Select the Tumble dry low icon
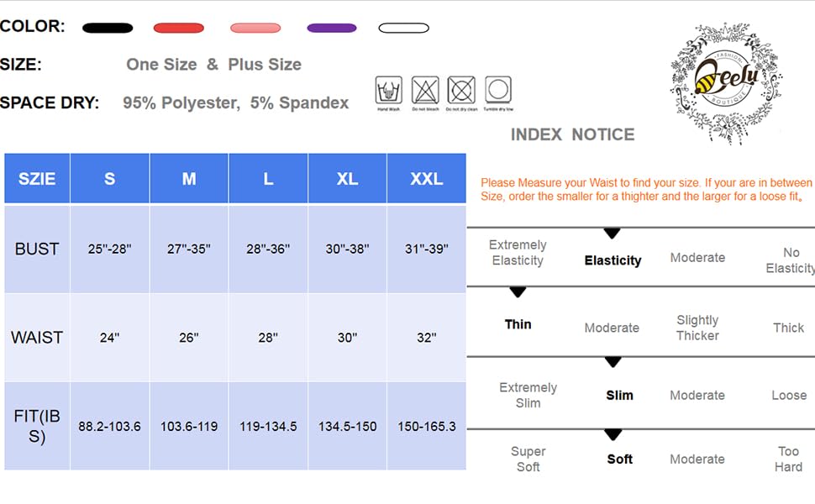Image resolution: width=815 pixels, height=504 pixels. click(498, 90)
